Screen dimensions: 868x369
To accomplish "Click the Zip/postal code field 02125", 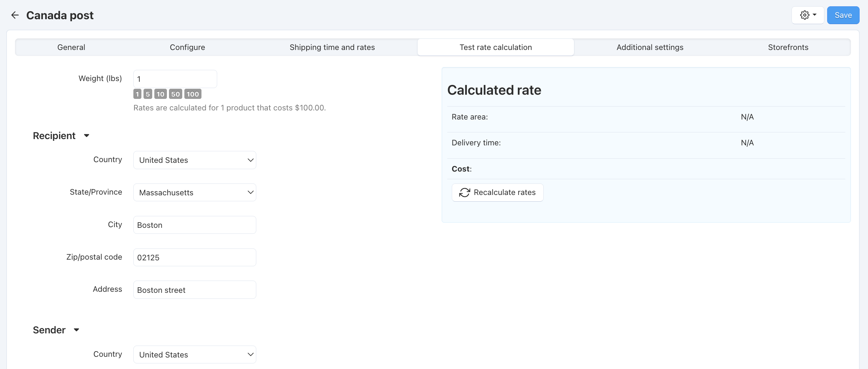I will point(195,258).
